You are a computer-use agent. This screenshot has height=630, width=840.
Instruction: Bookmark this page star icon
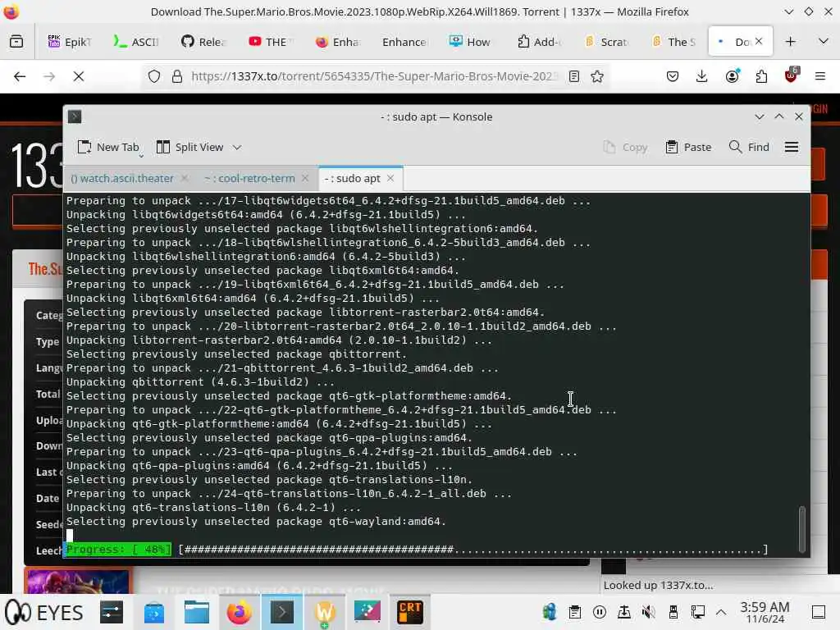point(597,76)
